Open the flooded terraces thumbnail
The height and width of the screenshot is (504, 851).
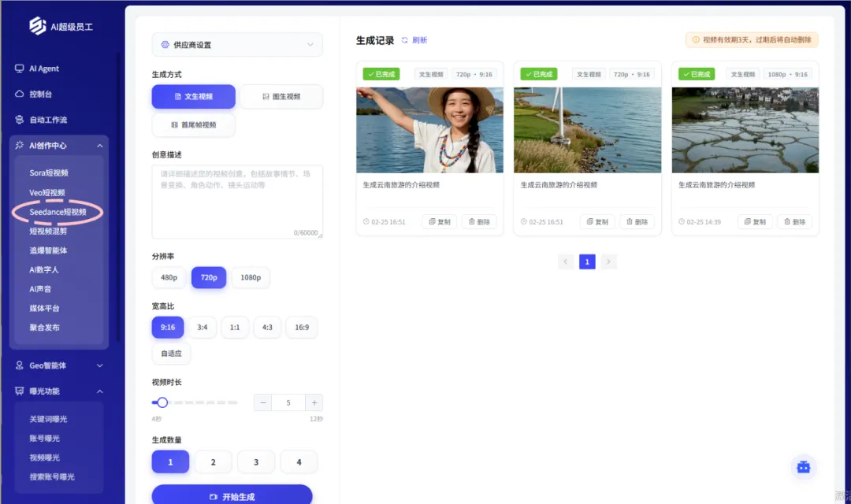[745, 130]
